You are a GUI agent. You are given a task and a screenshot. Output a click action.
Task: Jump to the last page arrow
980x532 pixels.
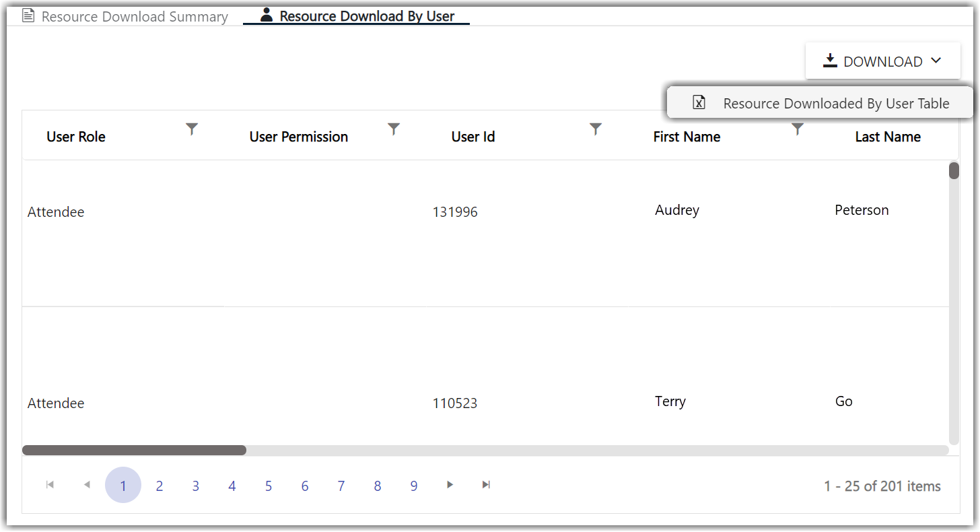pos(486,485)
